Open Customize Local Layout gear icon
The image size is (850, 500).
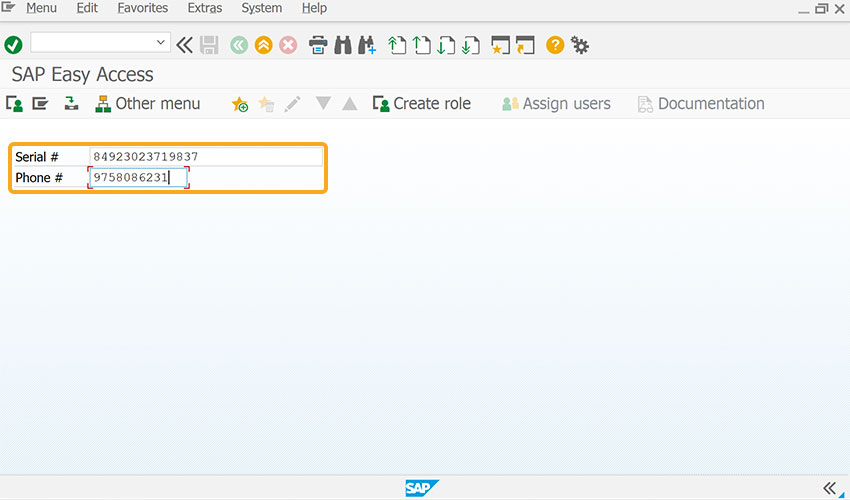pyautogui.click(x=580, y=45)
